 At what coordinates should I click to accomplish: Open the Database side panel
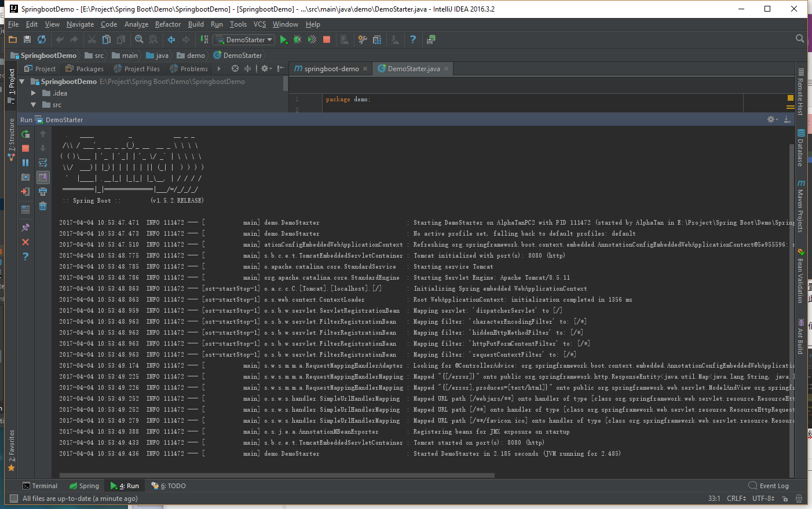(800, 148)
